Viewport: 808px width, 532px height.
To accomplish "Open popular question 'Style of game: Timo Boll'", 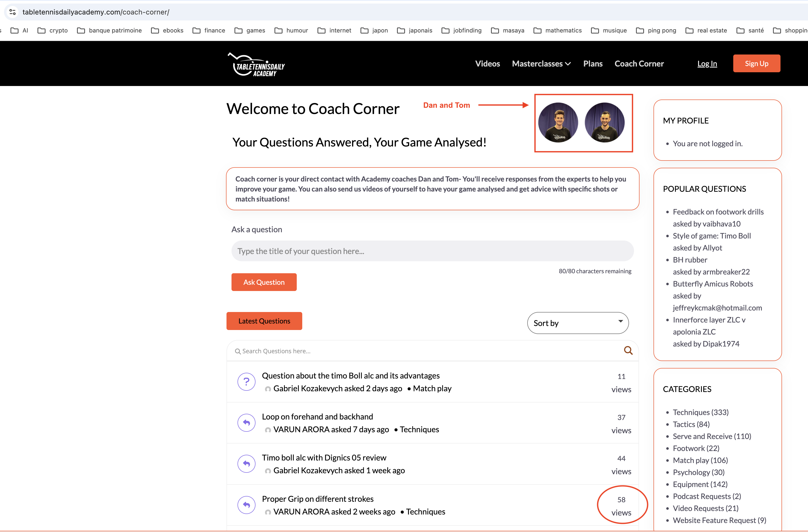I will [711, 235].
